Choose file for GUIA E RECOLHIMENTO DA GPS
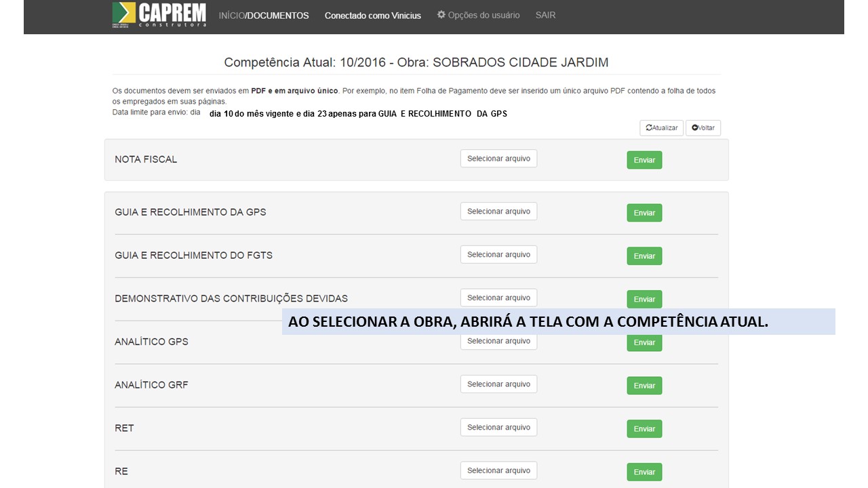 coord(498,211)
